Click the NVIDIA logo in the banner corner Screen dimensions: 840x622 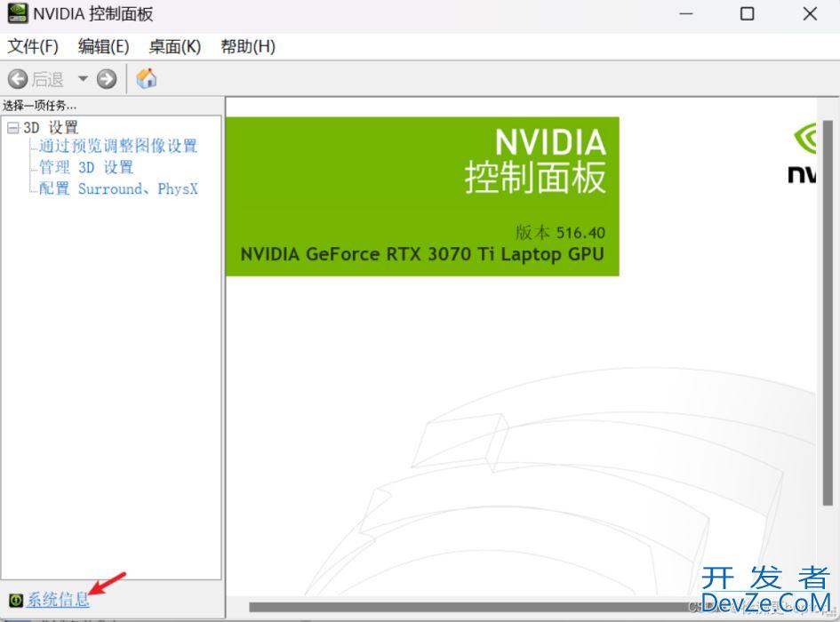pos(802,153)
